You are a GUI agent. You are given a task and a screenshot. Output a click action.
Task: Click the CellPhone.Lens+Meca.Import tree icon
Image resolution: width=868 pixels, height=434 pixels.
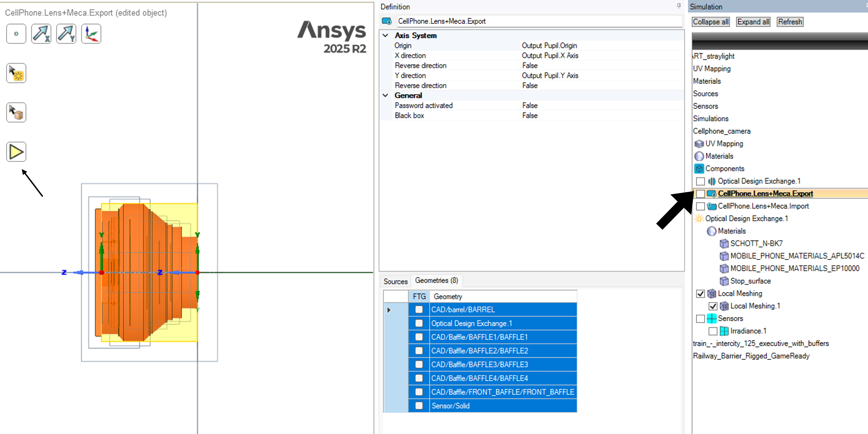coord(711,206)
